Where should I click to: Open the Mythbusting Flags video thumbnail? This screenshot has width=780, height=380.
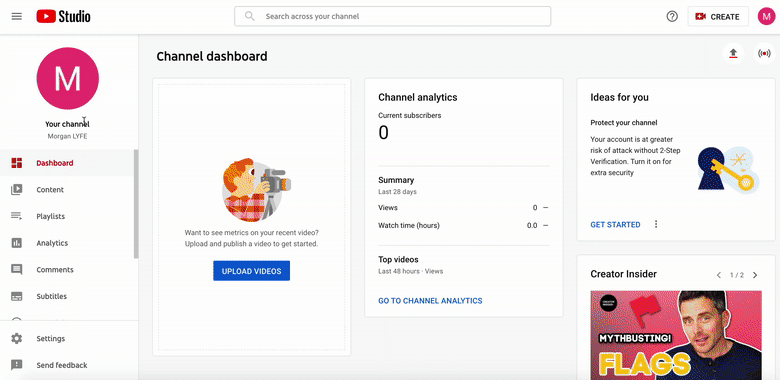[676, 335]
